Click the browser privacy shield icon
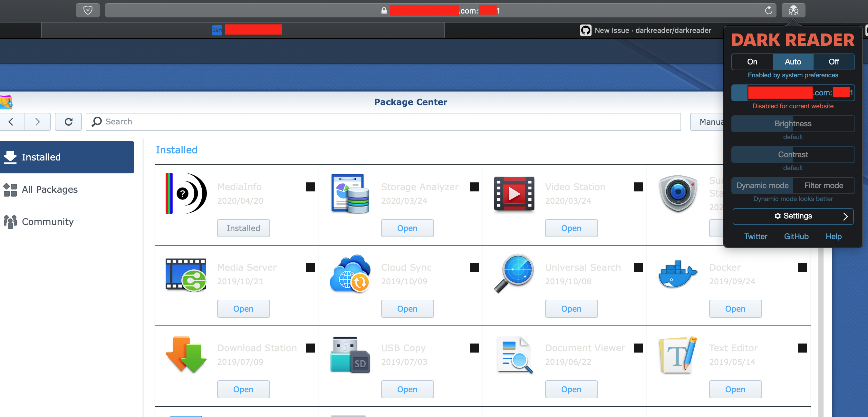This screenshot has width=868, height=417. [x=88, y=10]
